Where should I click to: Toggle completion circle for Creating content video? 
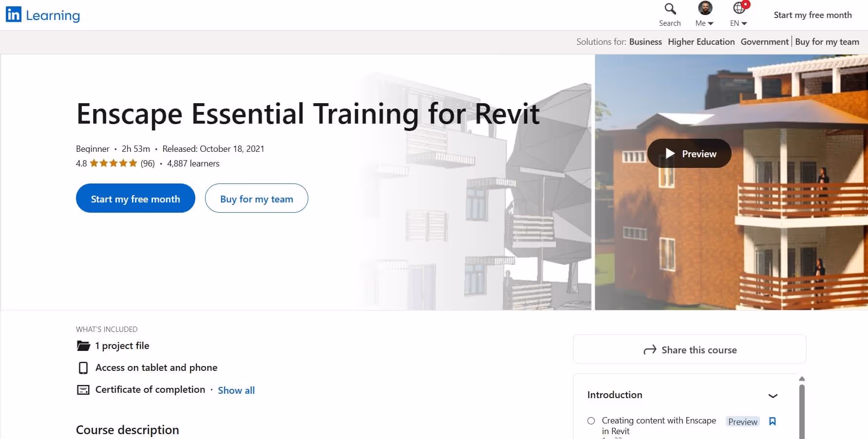[591, 421]
